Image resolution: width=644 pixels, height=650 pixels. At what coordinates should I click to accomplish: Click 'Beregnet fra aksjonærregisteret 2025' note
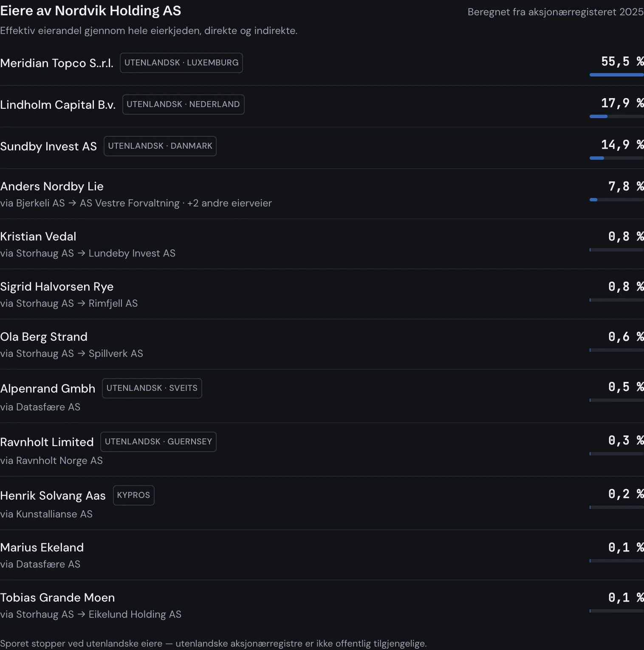click(x=556, y=12)
